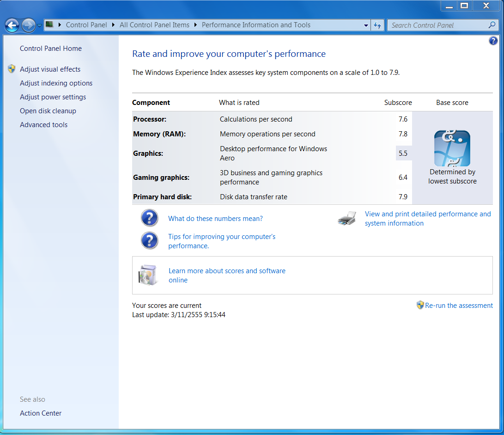504x435 pixels.
Task: Close the Performance Information window
Action: click(x=486, y=6)
